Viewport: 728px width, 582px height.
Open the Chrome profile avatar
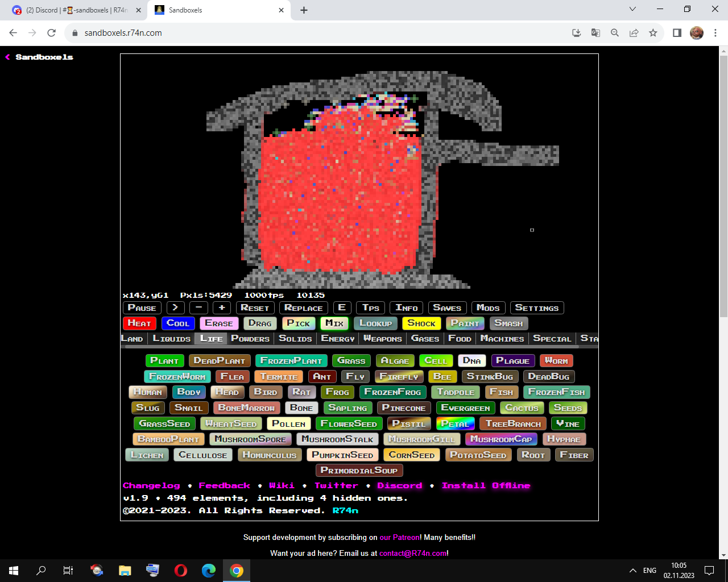coord(697,33)
